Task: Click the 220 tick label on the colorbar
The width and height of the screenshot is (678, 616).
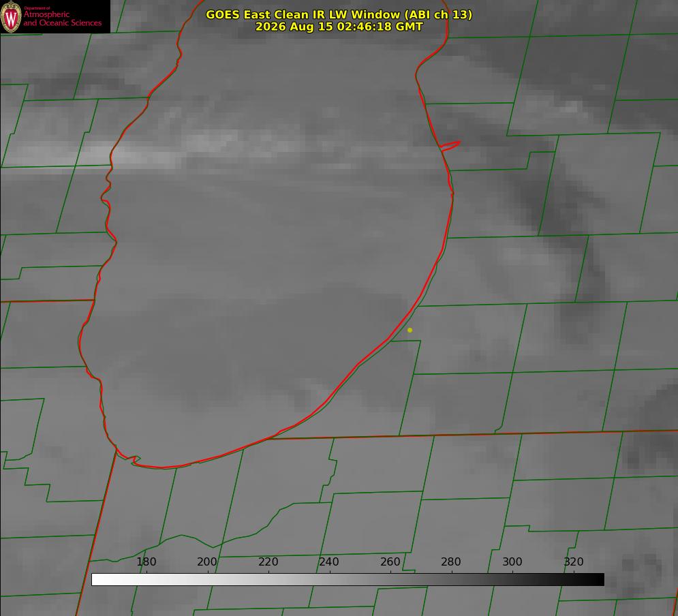Action: click(x=268, y=562)
